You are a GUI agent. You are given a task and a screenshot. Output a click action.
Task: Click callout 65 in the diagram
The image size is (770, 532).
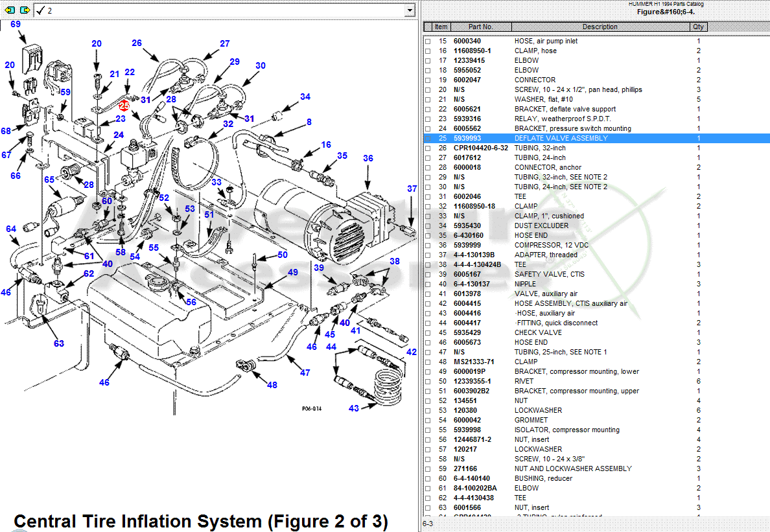(49, 179)
